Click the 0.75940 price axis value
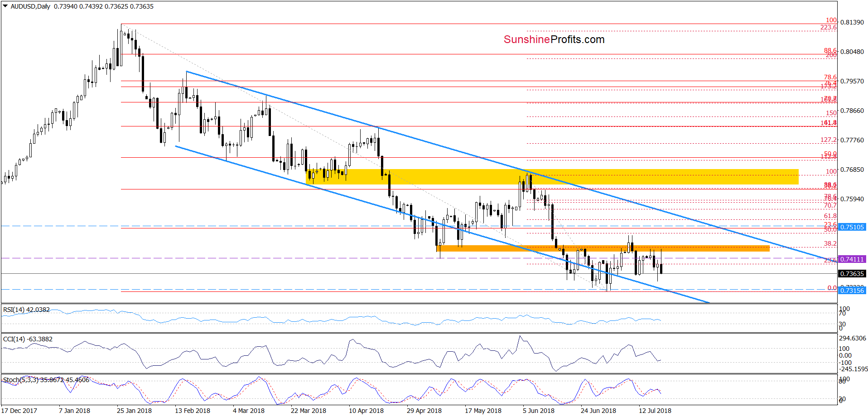The width and height of the screenshot is (868, 417). point(852,199)
